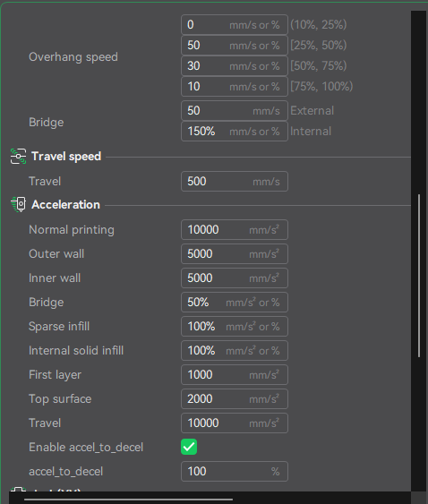Click the Travel speed section icon
Viewport: 428px width, 504px height.
[18, 157]
